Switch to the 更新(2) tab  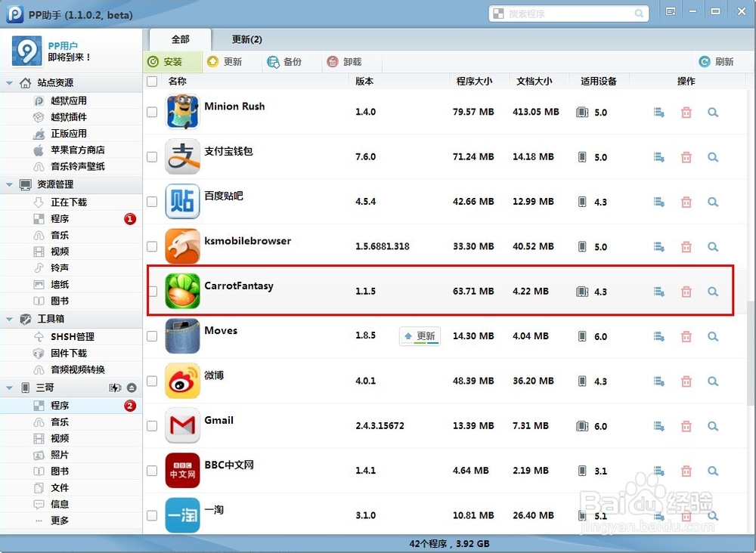point(247,39)
